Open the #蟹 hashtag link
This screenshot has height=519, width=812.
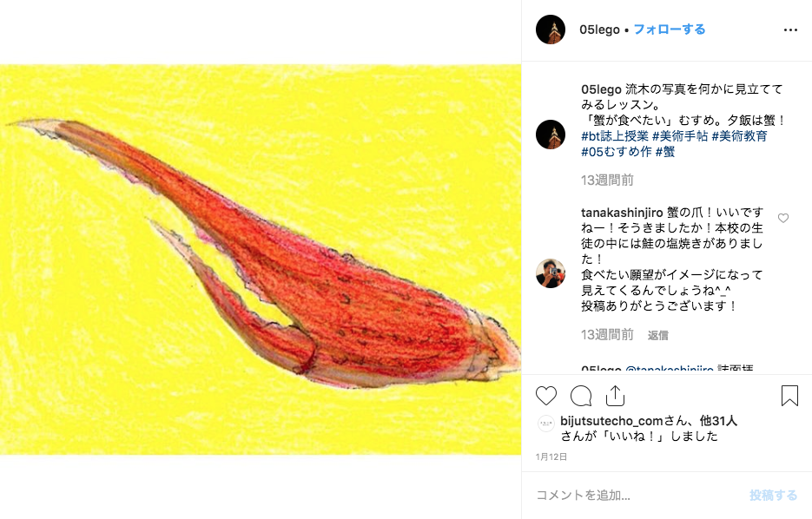[665, 152]
